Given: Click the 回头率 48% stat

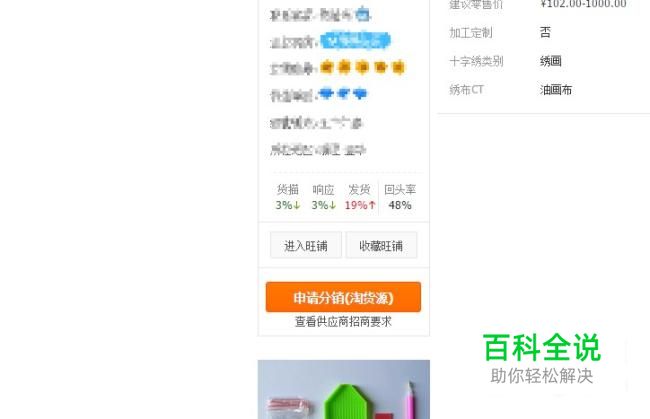Looking at the screenshot, I should (400, 197).
